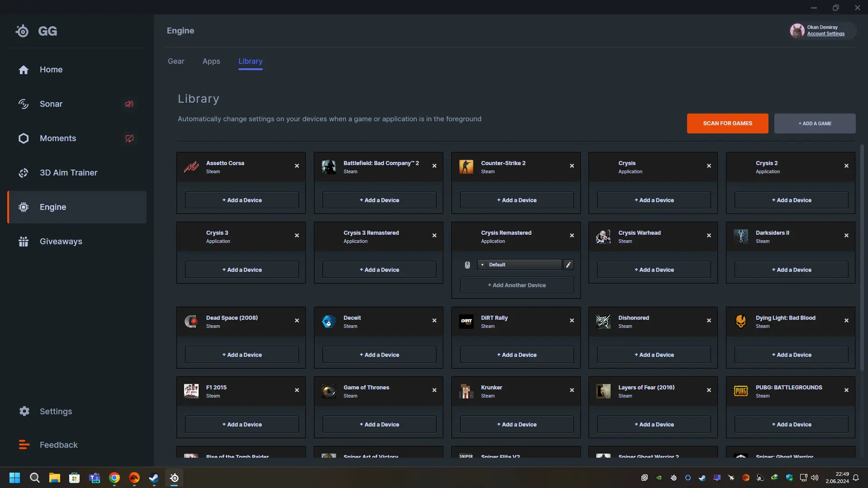Add a device to Battlefield: Bad Company 2
This screenshot has width=868, height=488.
(379, 200)
